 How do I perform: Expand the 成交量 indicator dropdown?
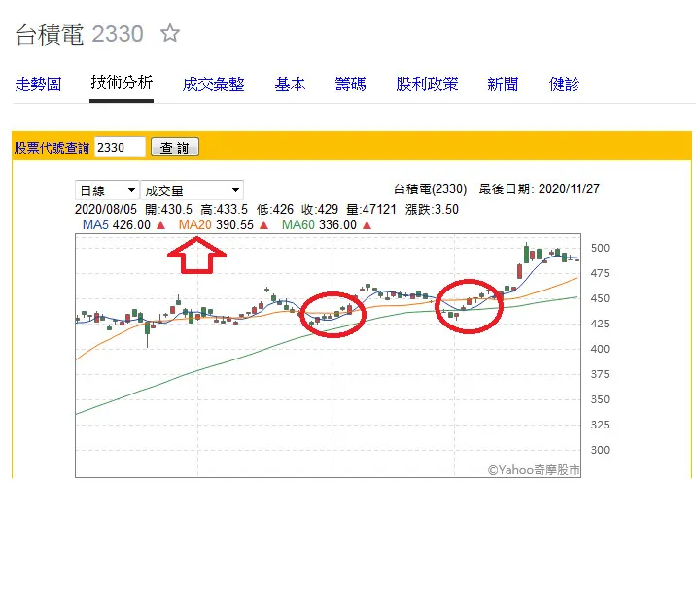tap(192, 190)
